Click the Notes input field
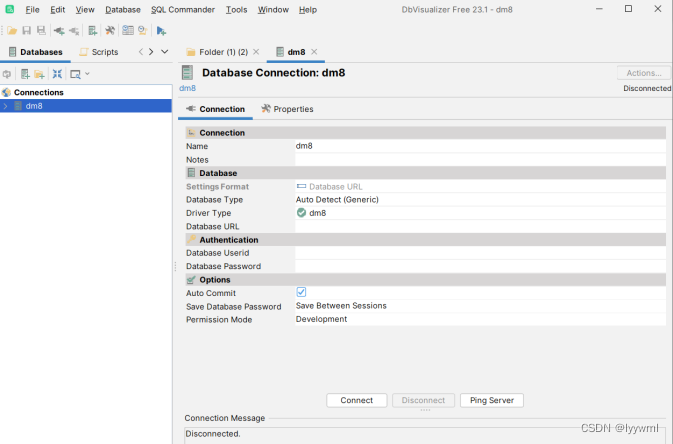Screen dimensions: 673x444 (480, 159)
